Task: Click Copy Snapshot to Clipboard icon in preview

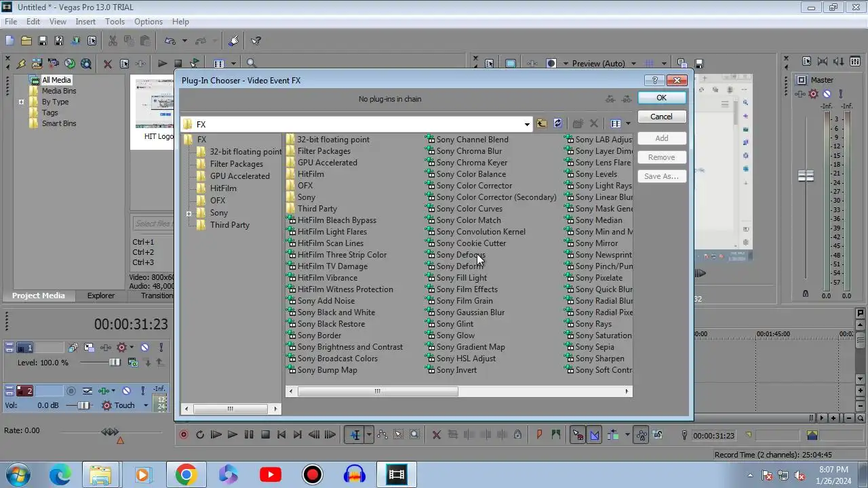Action: point(682,64)
